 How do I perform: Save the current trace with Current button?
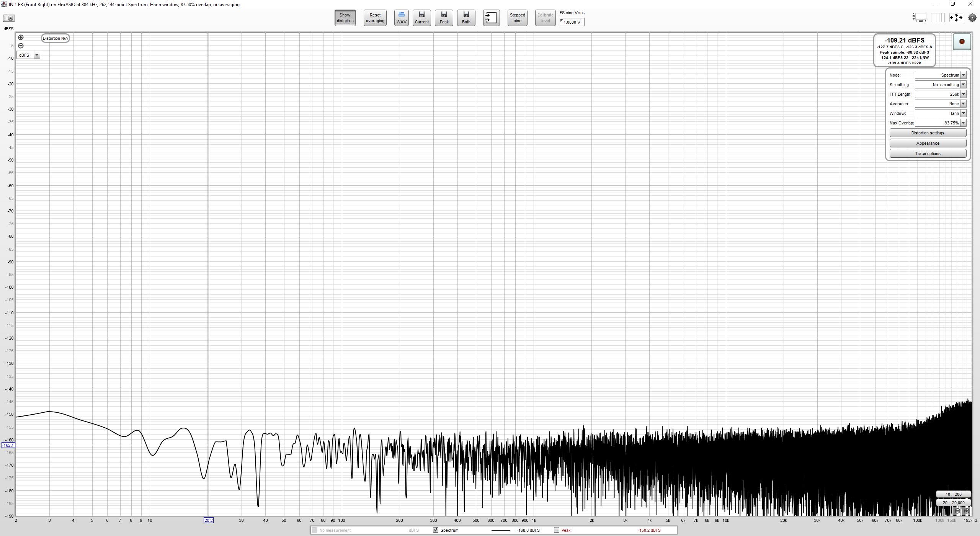(421, 18)
